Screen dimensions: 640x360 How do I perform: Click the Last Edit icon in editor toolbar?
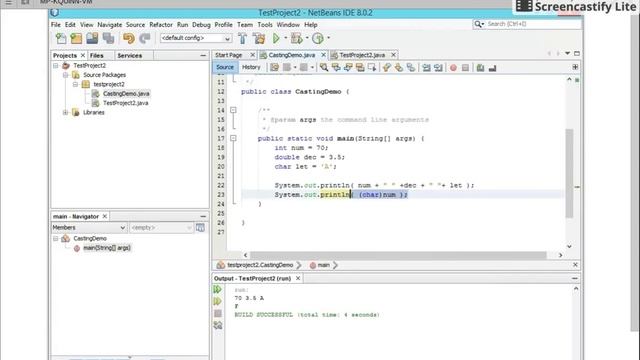click(274, 67)
